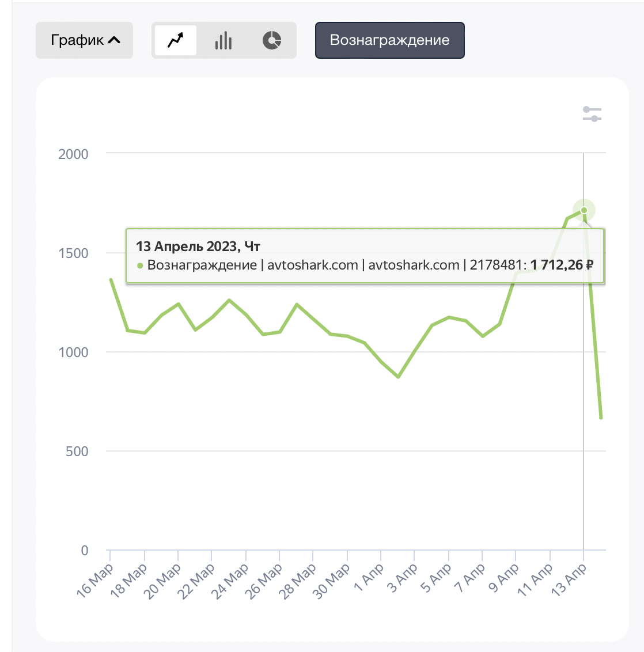Click the 16 Мар axis label
Screen dimensions: 644x652
[95, 579]
